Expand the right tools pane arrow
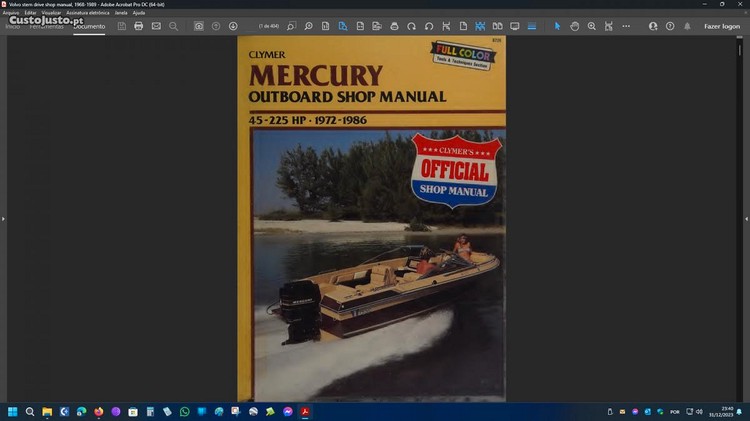This screenshot has width=750, height=421. tap(746, 218)
